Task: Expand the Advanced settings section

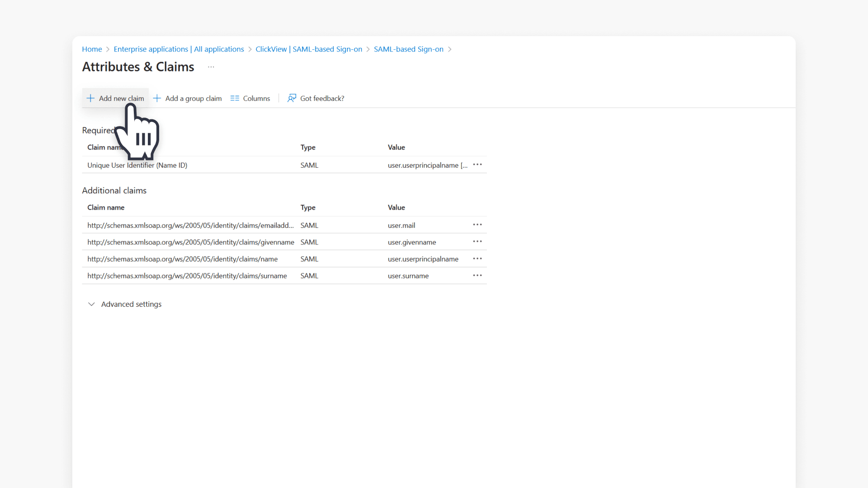Action: pyautogui.click(x=131, y=304)
